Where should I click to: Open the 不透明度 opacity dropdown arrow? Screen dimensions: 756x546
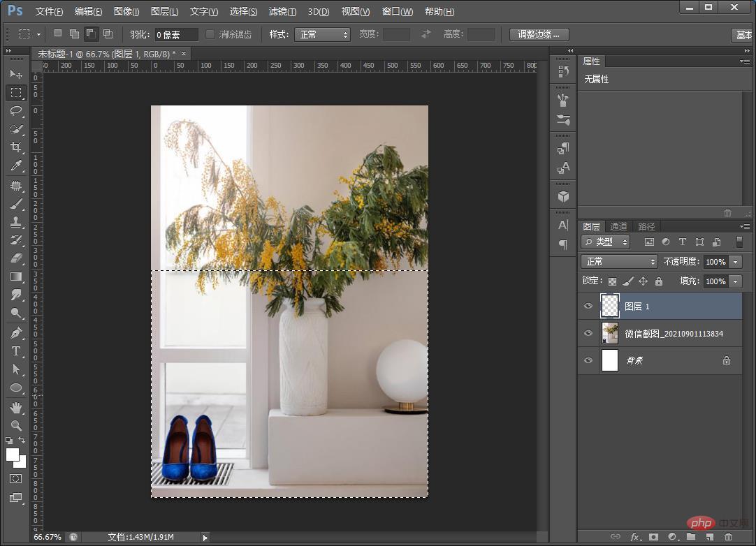pos(735,262)
